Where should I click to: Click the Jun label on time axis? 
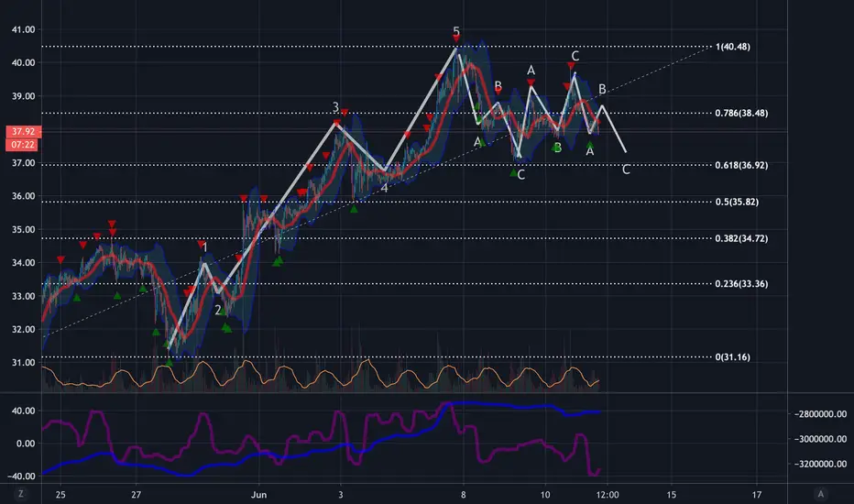click(x=258, y=495)
